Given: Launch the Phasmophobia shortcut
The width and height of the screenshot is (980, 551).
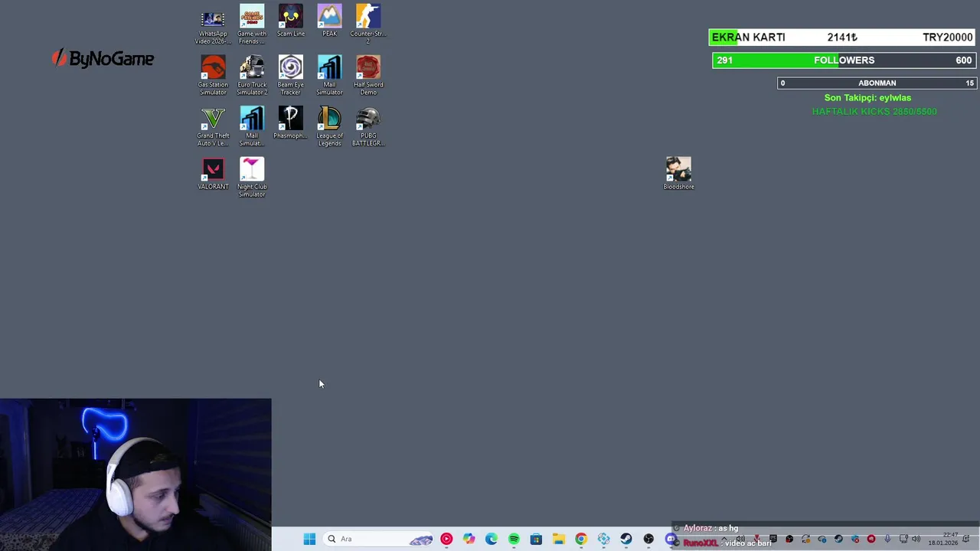Looking at the screenshot, I should [x=291, y=123].
